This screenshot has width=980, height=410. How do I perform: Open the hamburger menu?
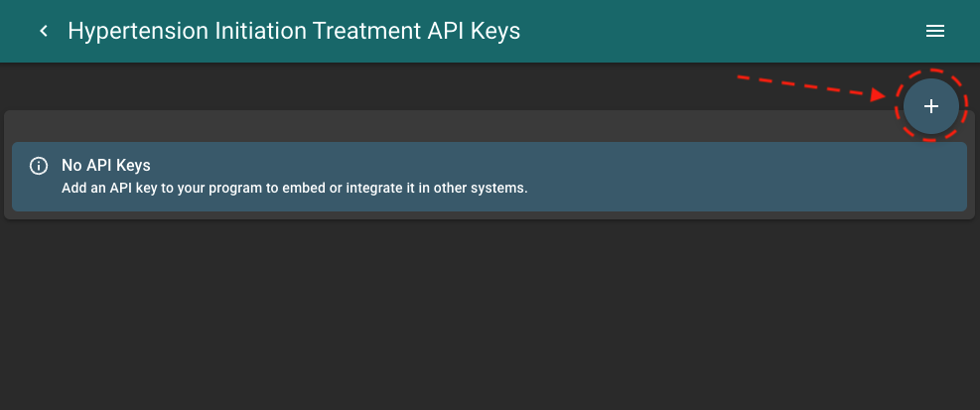(934, 32)
